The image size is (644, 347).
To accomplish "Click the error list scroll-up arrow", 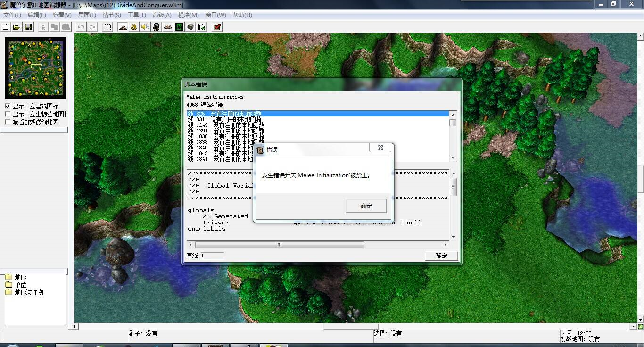I will click(453, 115).
